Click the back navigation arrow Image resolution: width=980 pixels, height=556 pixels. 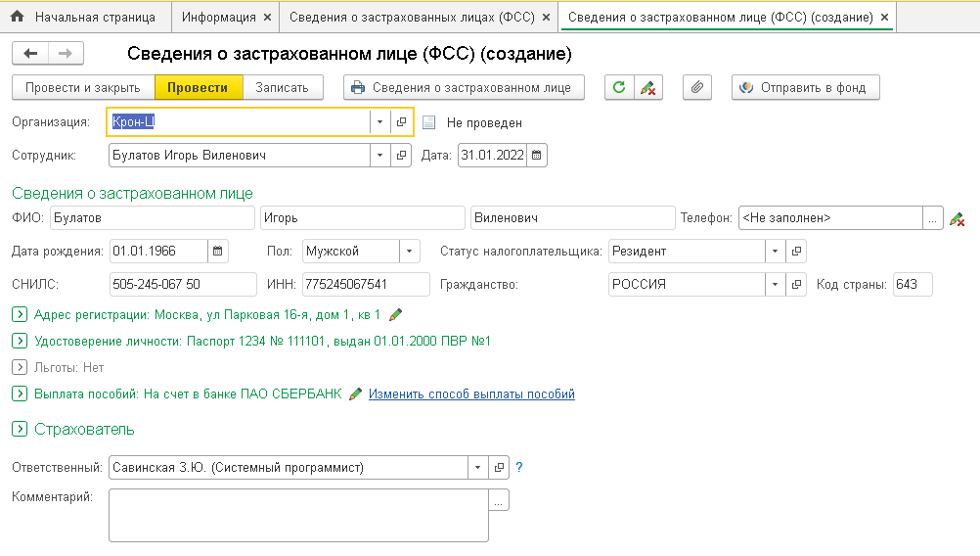30,54
